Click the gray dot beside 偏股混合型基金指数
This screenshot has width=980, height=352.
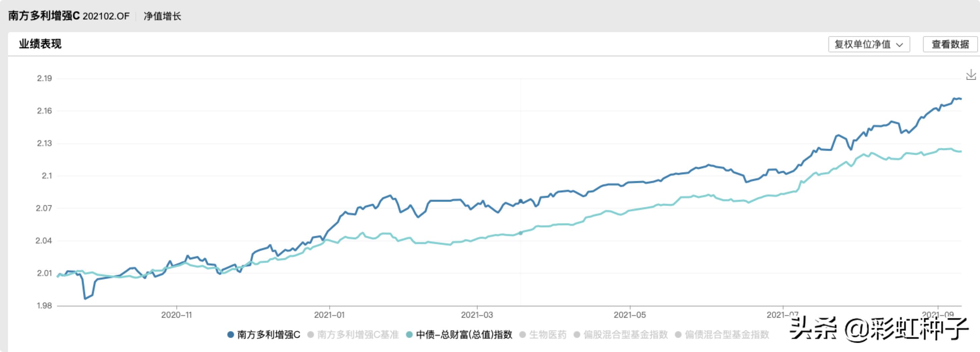[577, 335]
